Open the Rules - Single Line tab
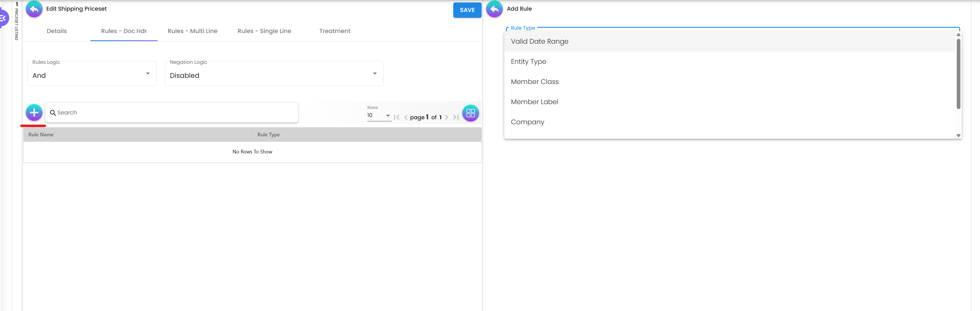This screenshot has height=311, width=980. point(264,31)
